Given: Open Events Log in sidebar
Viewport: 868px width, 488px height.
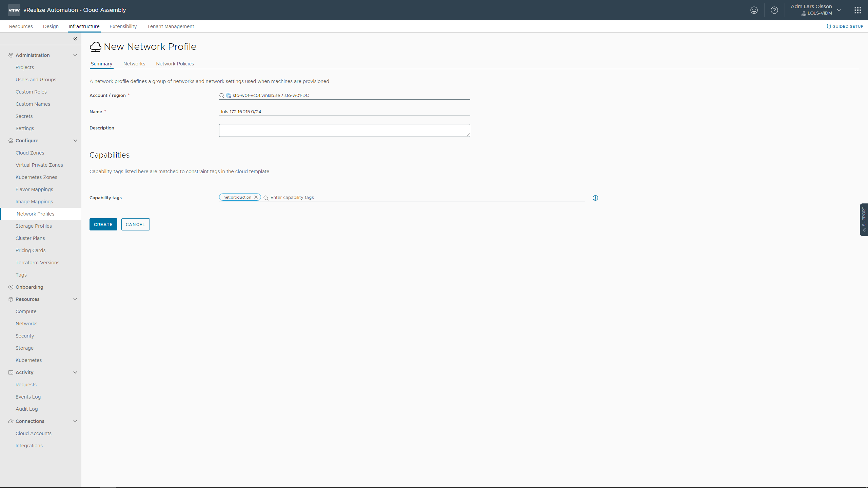Looking at the screenshot, I should coord(28,397).
